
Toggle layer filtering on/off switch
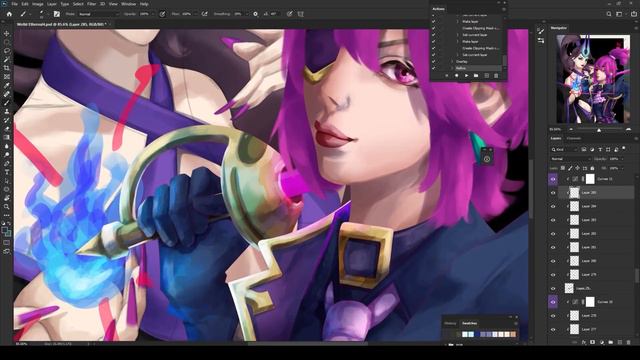[x=624, y=149]
